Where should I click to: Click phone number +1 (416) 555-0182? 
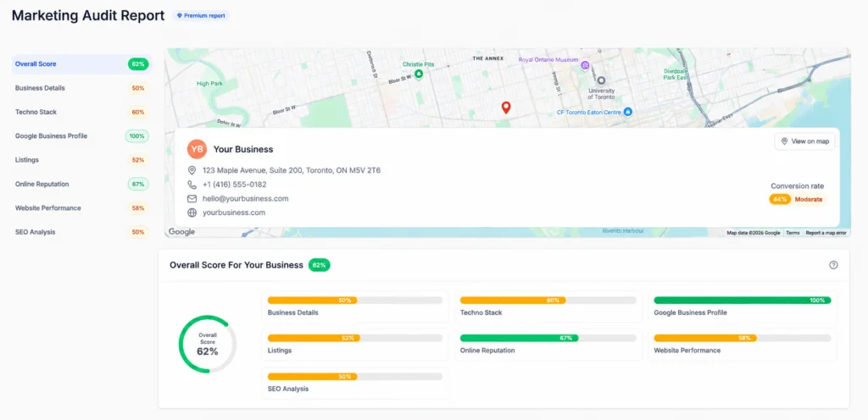click(234, 185)
